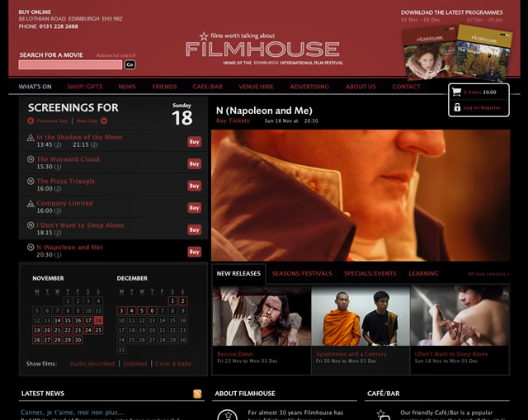528x420 pixels.
Task: Open News menu item
Action: (x=127, y=87)
